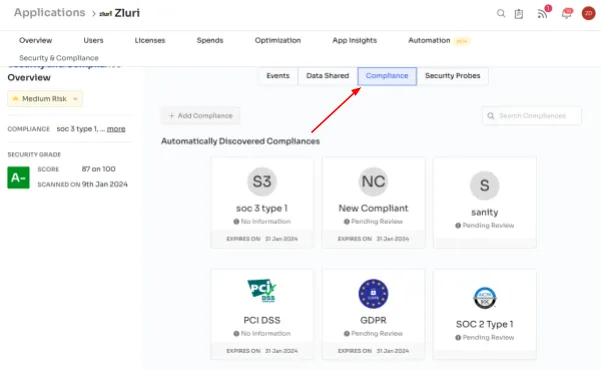This screenshot has height=370, width=601.
Task: Click the Add Compliance button
Action: 200,116
